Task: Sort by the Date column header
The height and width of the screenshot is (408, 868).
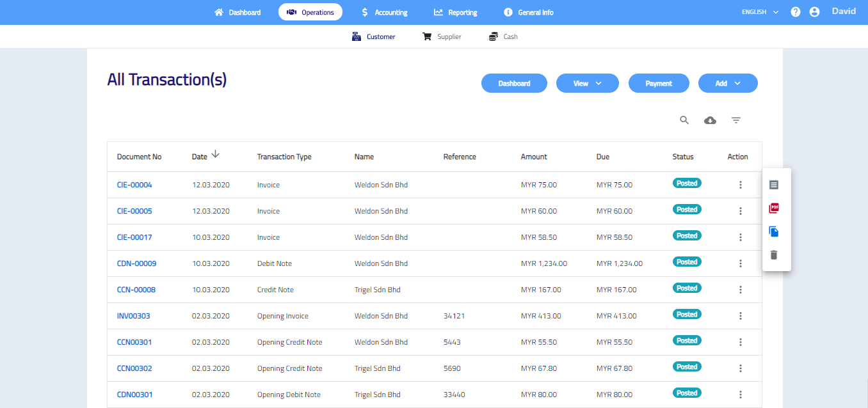Action: (200, 157)
